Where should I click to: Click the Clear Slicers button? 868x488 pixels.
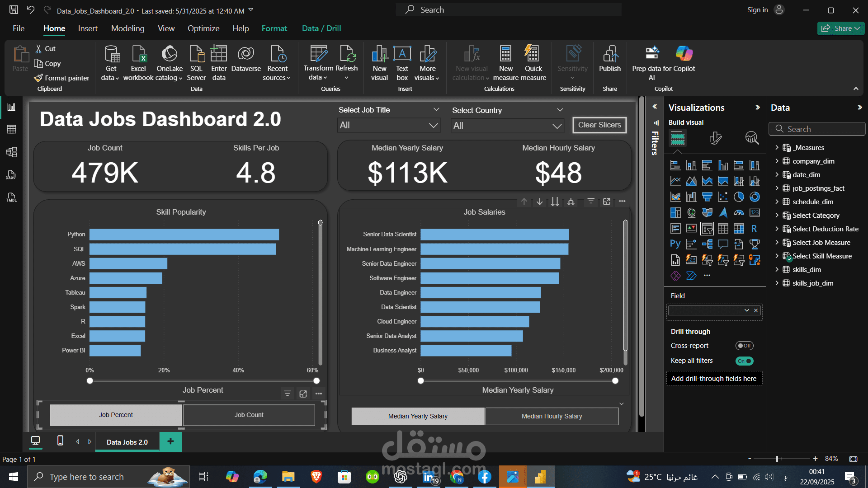[599, 125]
